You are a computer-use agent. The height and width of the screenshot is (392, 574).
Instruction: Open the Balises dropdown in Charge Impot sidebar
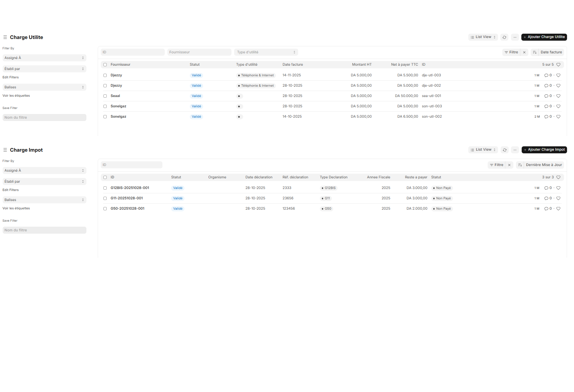[x=44, y=200]
